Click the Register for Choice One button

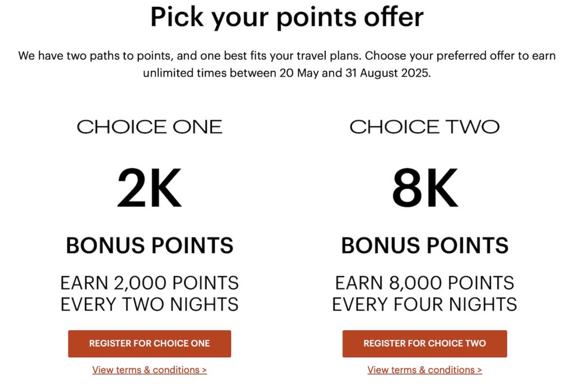(149, 343)
